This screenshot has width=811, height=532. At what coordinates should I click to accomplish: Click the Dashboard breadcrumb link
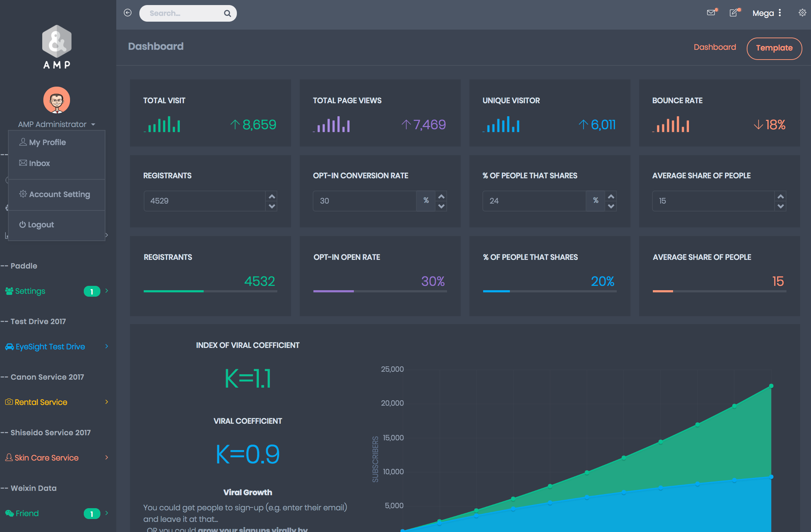pyautogui.click(x=715, y=47)
